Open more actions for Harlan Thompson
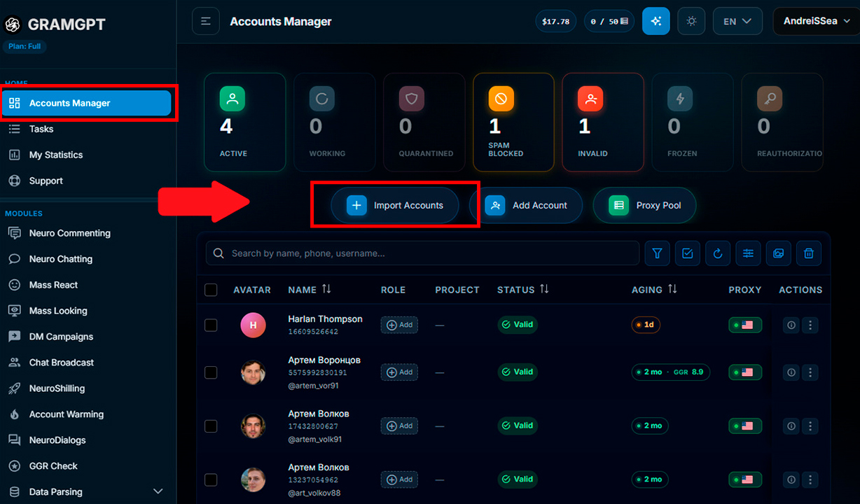The width and height of the screenshot is (860, 504). [x=810, y=325]
